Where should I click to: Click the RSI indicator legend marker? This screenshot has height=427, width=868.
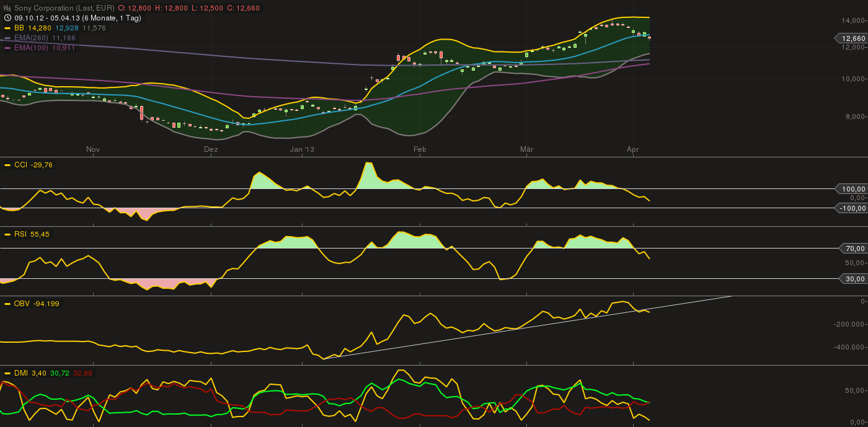[7, 234]
